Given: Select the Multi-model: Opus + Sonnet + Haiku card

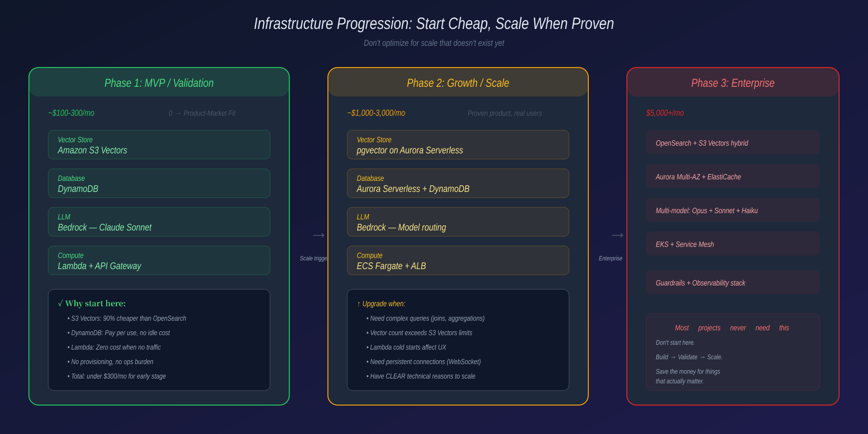Looking at the screenshot, I should (x=733, y=210).
